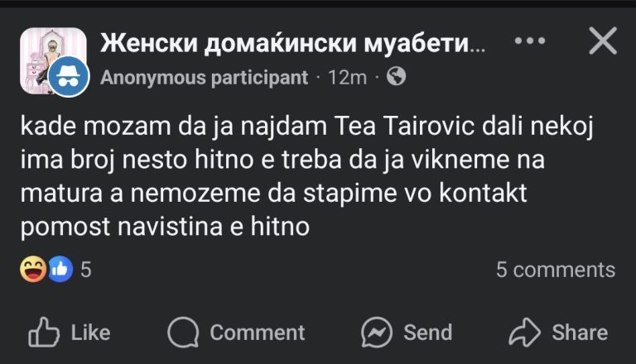Click the Messenger Send icon
The width and height of the screenshot is (636, 364).
[377, 333]
